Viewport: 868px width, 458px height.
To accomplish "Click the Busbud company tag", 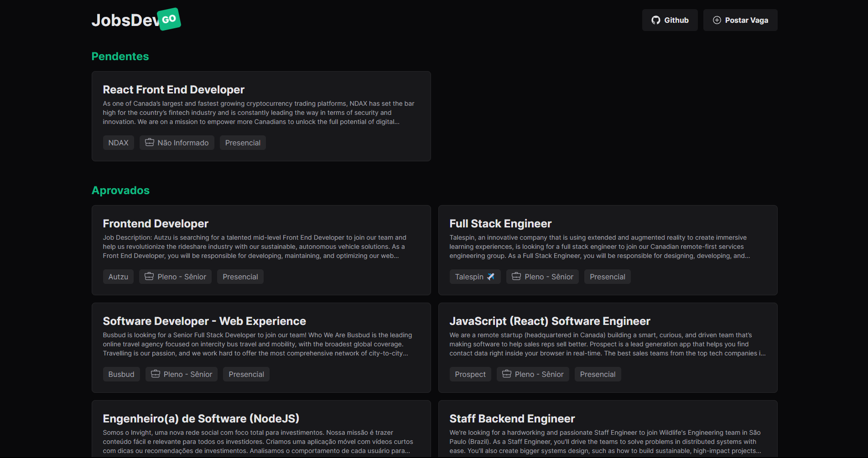I will point(121,374).
